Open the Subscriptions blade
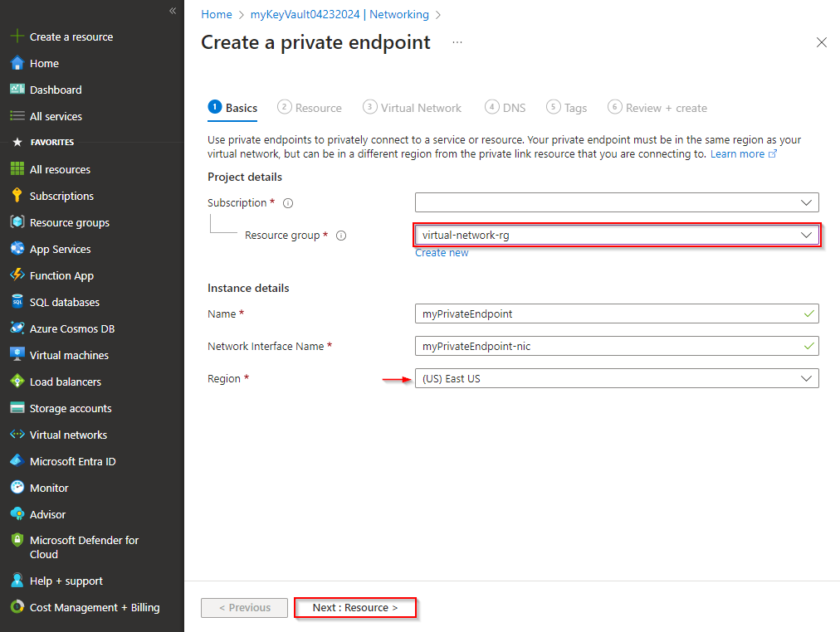The width and height of the screenshot is (840, 632). [63, 195]
